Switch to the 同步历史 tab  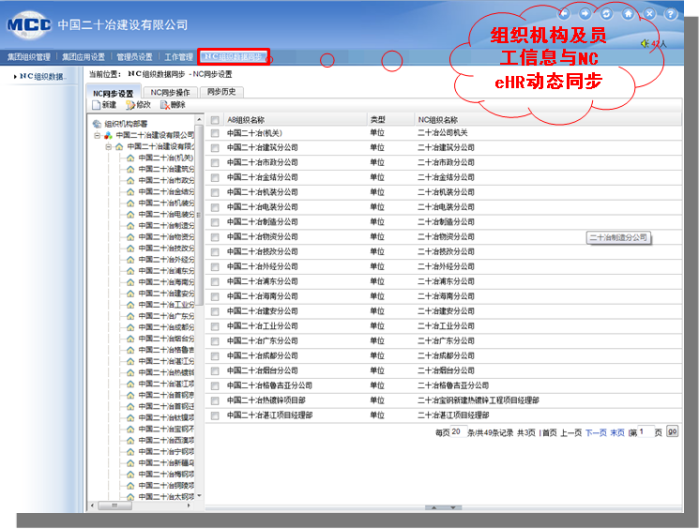pos(221,92)
